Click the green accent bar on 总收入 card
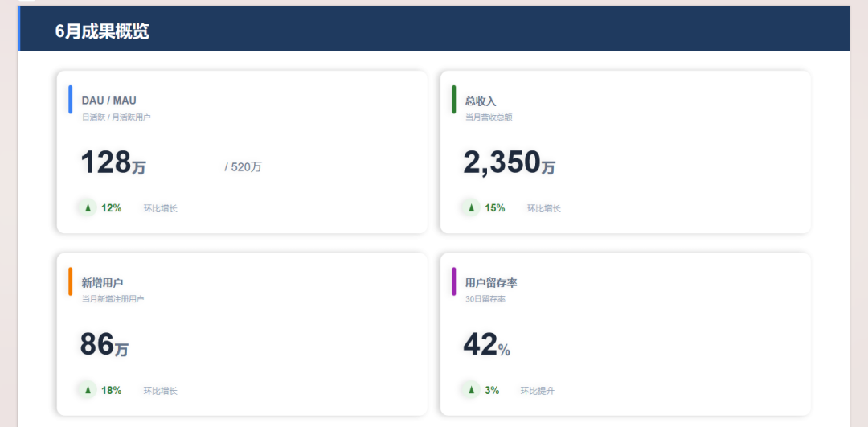The height and width of the screenshot is (427, 868). [x=454, y=100]
